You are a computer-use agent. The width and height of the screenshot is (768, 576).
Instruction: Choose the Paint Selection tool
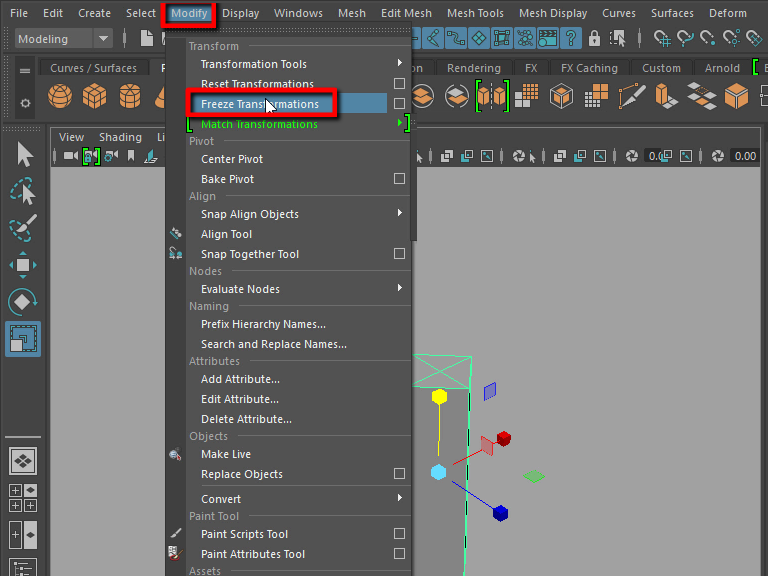(24, 227)
